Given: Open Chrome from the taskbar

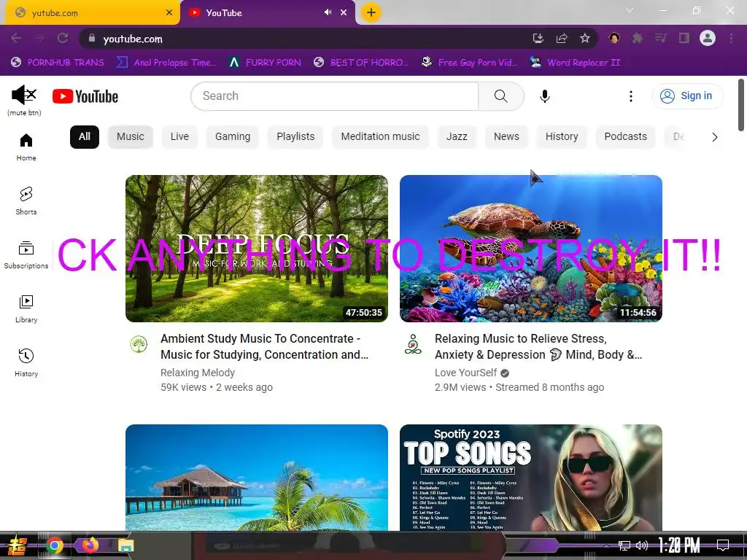Looking at the screenshot, I should point(54,545).
